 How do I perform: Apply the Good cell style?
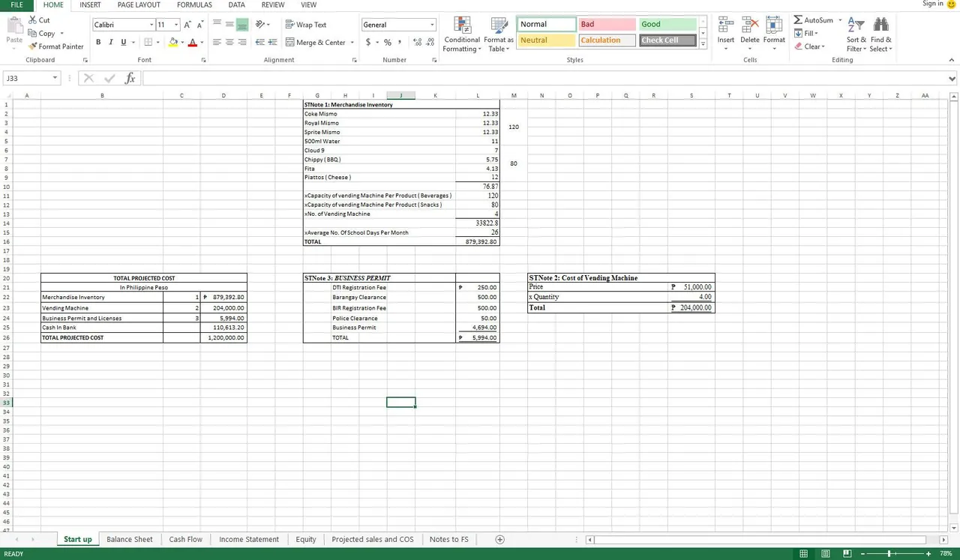pos(667,24)
